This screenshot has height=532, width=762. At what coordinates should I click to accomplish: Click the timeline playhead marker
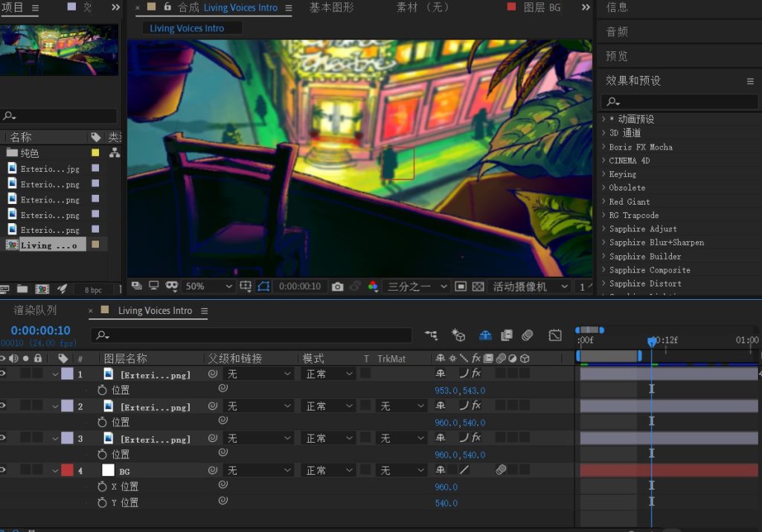click(652, 342)
